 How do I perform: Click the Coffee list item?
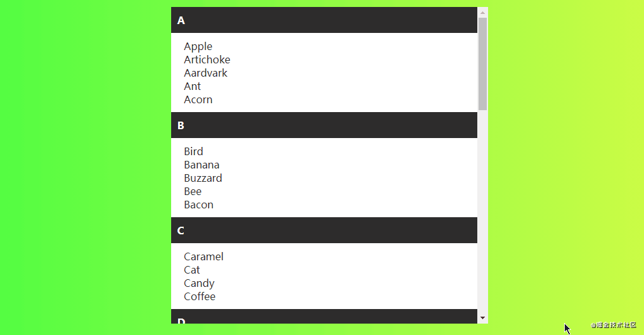pyautogui.click(x=200, y=296)
